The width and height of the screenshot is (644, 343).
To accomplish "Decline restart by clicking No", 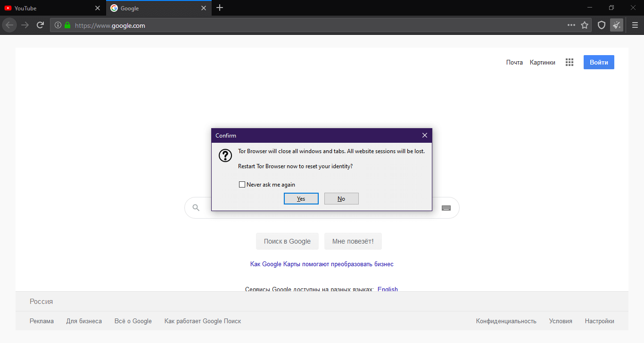I will (x=341, y=199).
